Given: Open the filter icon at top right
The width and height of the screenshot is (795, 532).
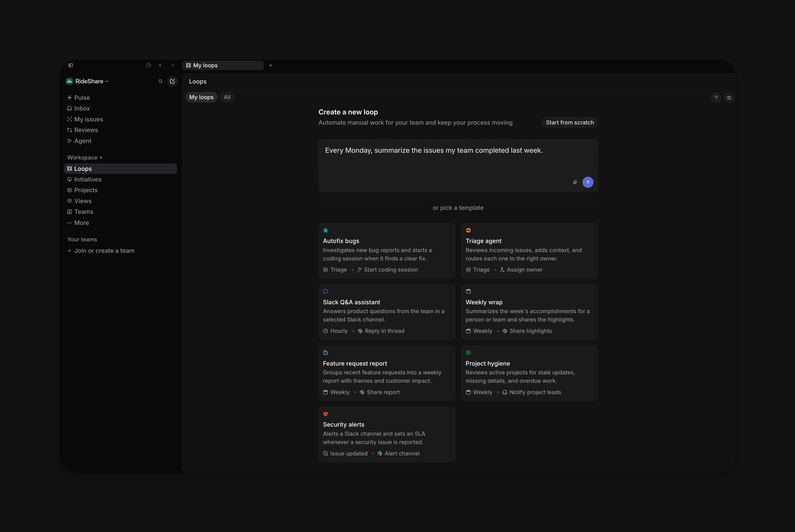Looking at the screenshot, I should pos(716,98).
